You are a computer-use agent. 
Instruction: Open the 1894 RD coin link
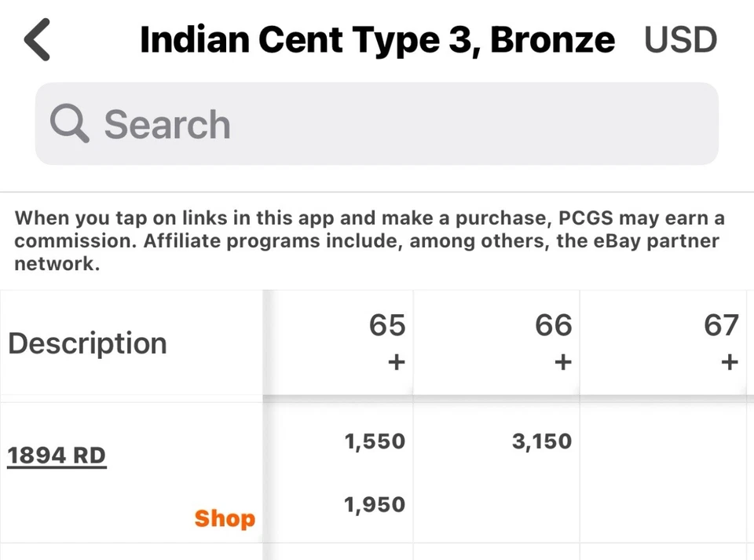tap(57, 455)
